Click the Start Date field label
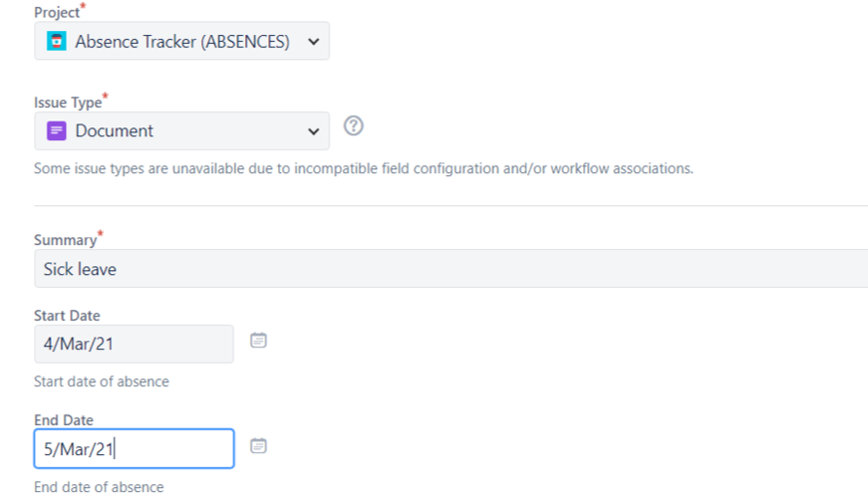This screenshot has width=868, height=494. pos(67,316)
